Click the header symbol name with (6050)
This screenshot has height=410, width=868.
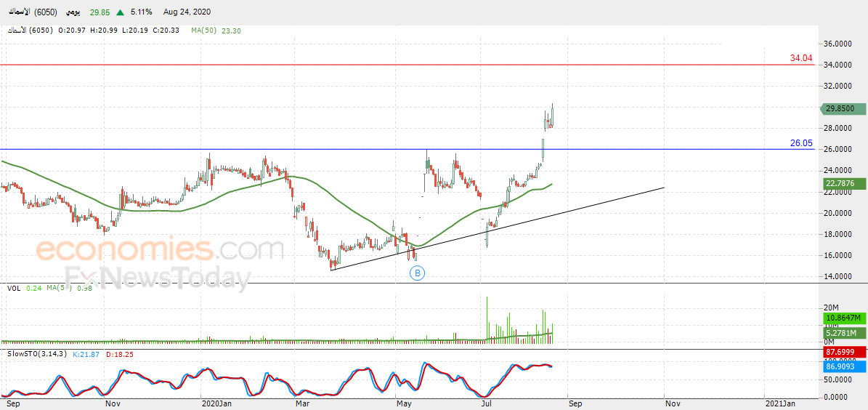31,12
